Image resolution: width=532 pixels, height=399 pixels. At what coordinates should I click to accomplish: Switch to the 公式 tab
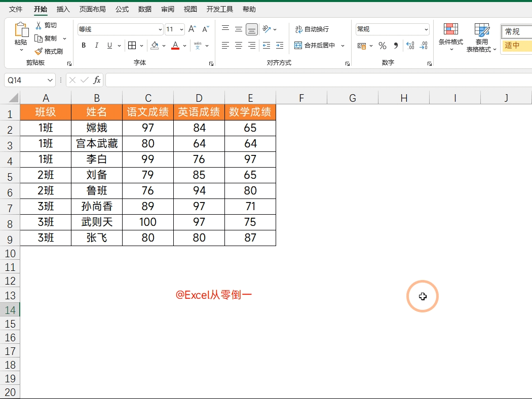click(122, 9)
